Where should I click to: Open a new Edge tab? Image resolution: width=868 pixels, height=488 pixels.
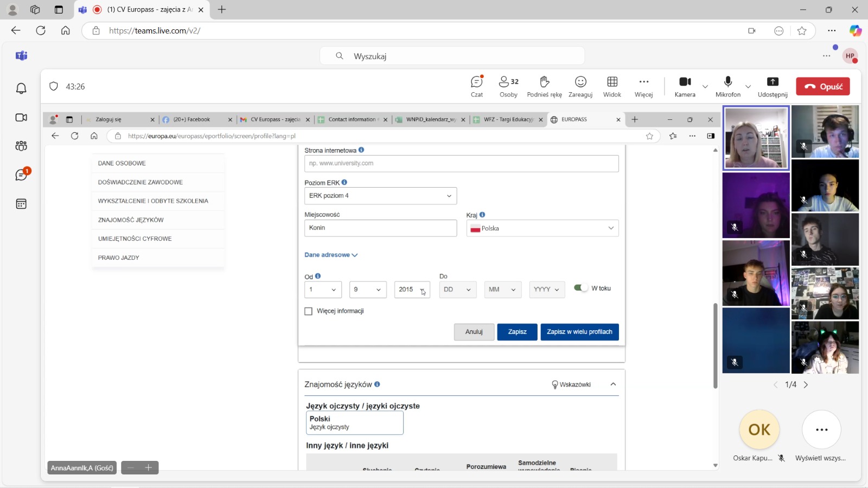[222, 9]
